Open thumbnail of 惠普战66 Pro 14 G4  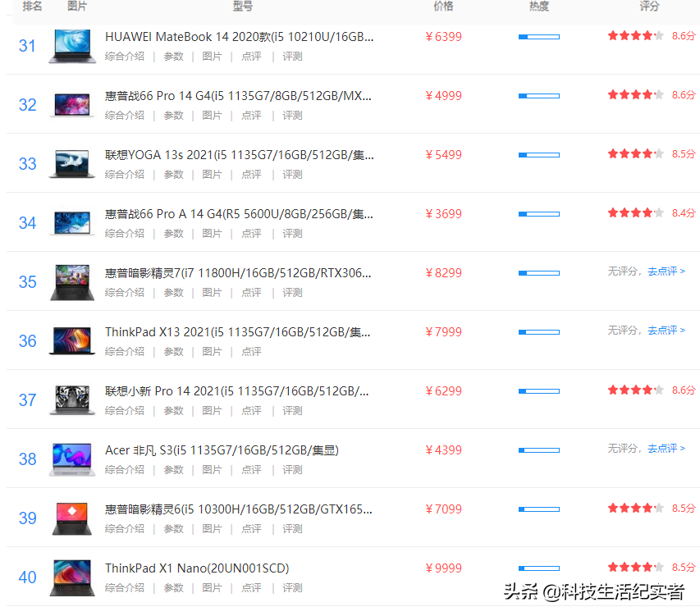[72, 105]
